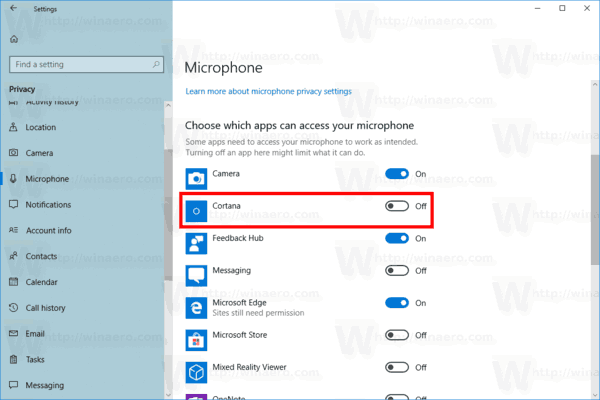The image size is (600, 400).
Task: Click the Location sidebar icon
Action: point(13,127)
